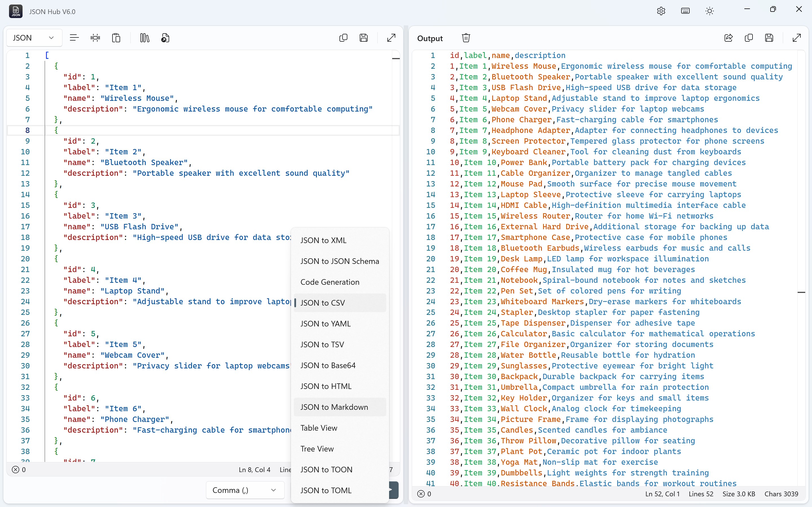Viewport: 812px width, 507px height.
Task: Click JSON to YAML option
Action: (325, 323)
